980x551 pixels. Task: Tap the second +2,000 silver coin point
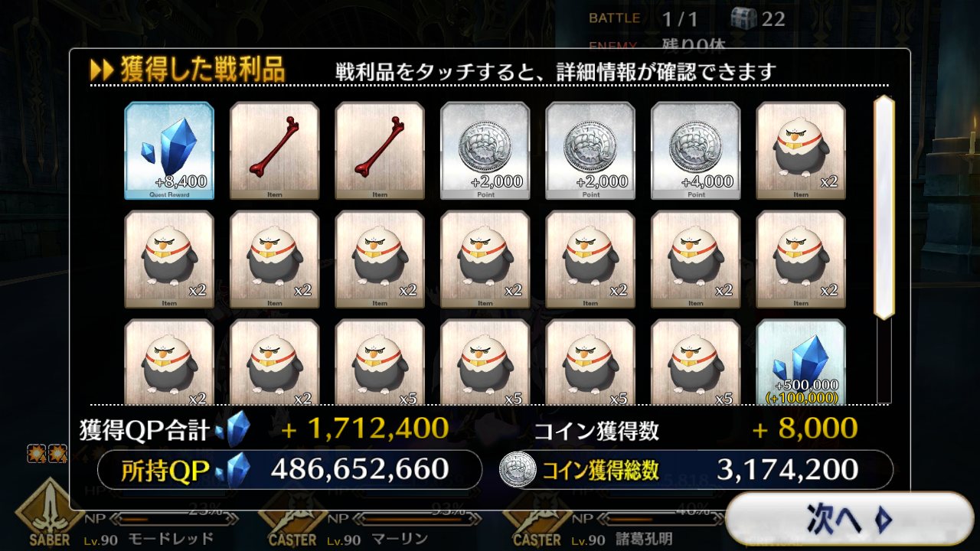point(590,151)
